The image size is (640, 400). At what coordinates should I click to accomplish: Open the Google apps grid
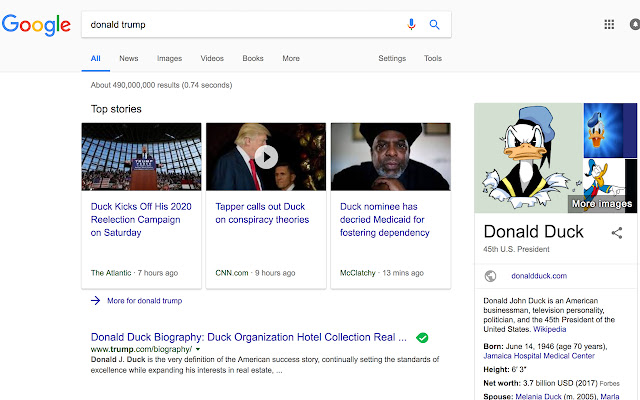[610, 25]
